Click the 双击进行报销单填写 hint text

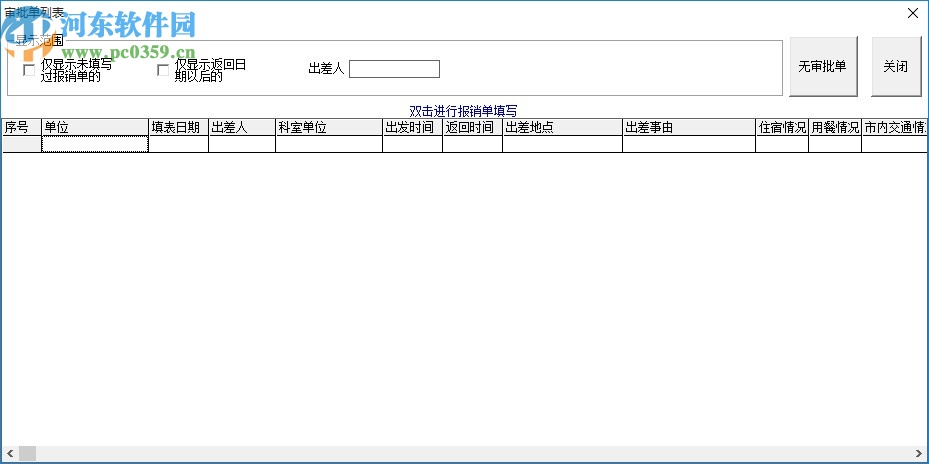463,111
